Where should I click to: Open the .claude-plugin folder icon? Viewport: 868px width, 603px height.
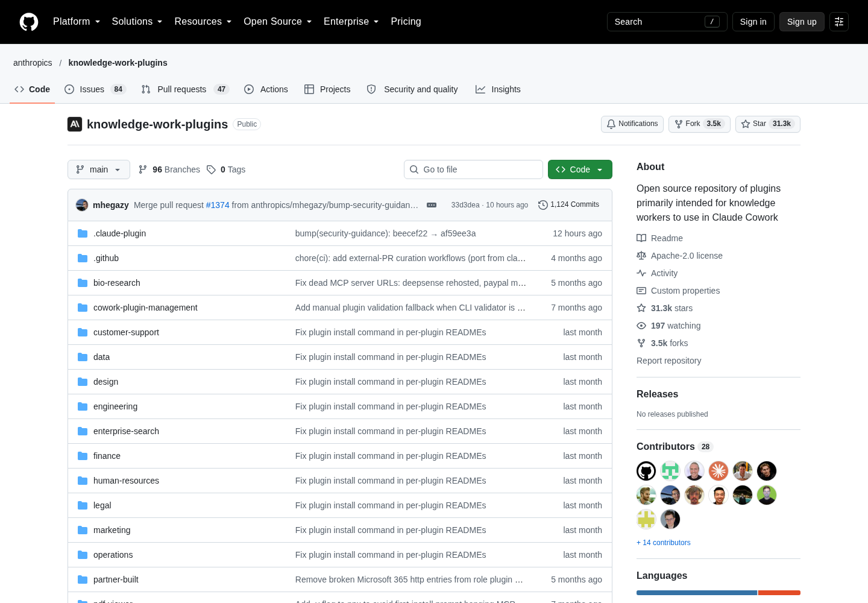[83, 233]
